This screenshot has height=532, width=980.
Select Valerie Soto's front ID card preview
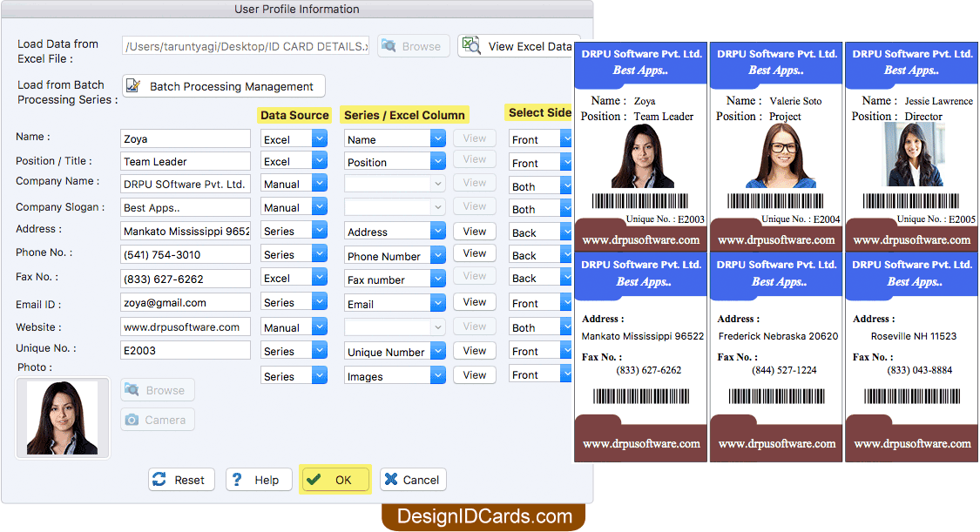(x=776, y=147)
